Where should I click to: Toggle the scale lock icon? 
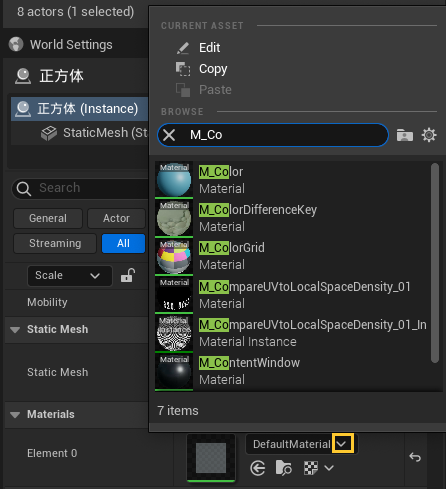coord(128,275)
